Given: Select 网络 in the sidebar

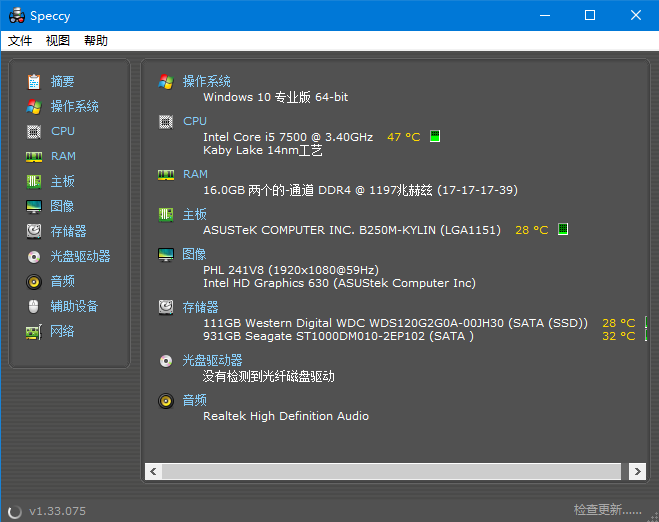Looking at the screenshot, I should [x=62, y=332].
